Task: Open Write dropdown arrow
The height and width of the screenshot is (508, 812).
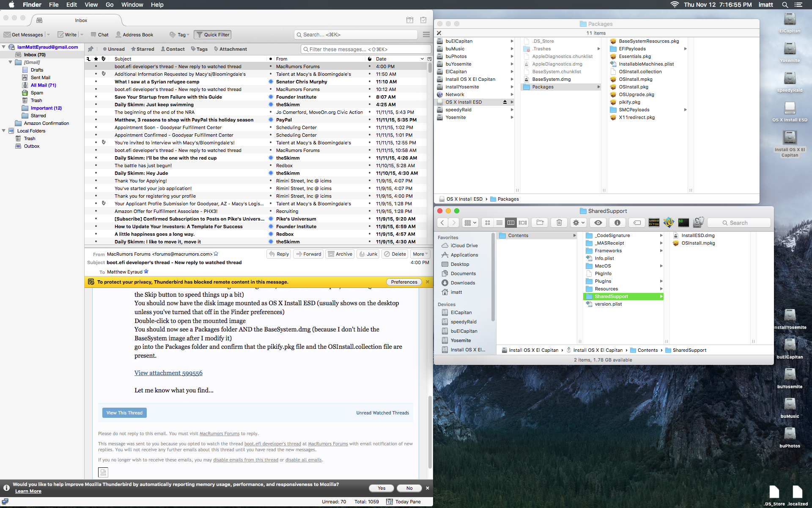Action: (82, 35)
